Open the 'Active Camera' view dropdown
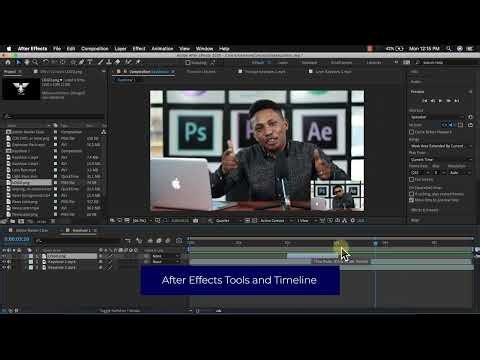The image size is (480, 360). click(x=276, y=221)
